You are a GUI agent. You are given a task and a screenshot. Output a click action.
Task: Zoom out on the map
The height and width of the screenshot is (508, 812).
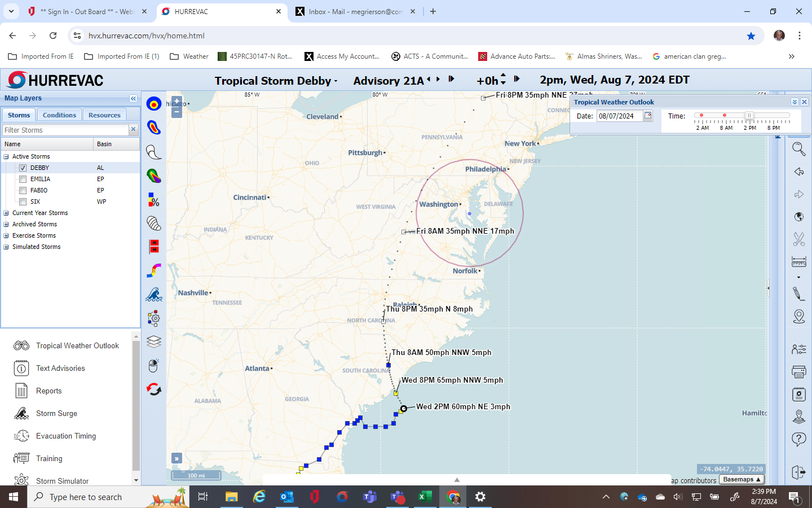pos(176,112)
